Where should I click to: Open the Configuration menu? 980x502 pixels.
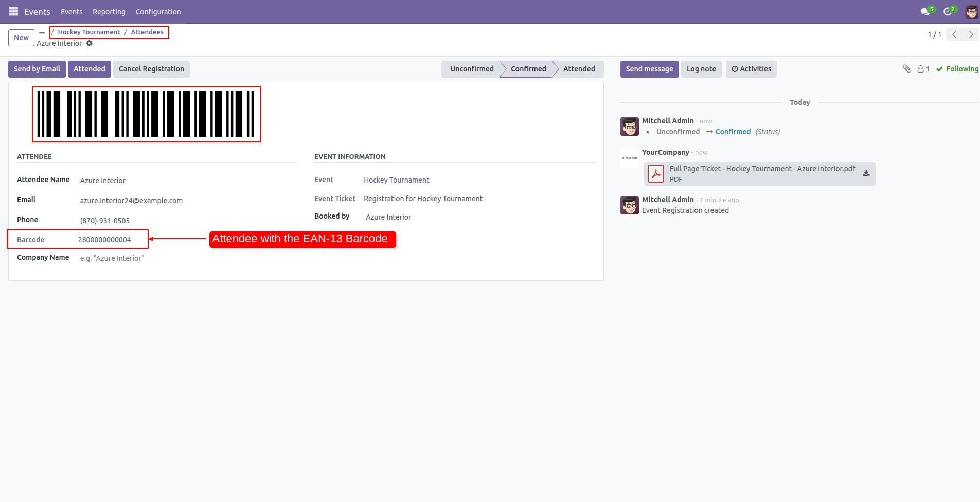[158, 12]
